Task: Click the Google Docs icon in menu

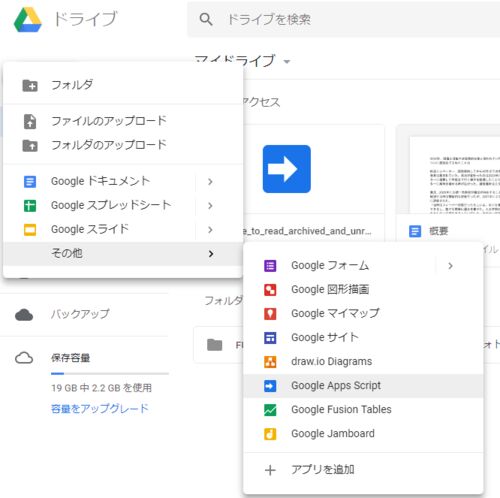Action: (x=30, y=182)
